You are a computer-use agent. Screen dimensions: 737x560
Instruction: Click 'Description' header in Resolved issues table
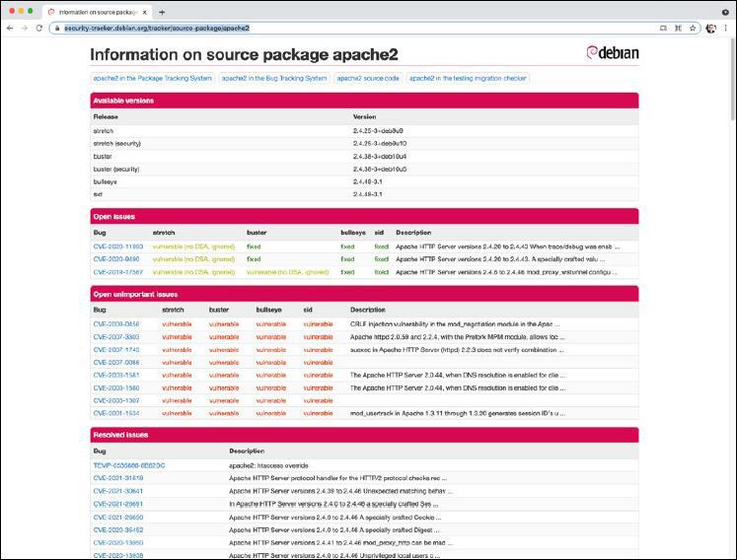pos(247,451)
